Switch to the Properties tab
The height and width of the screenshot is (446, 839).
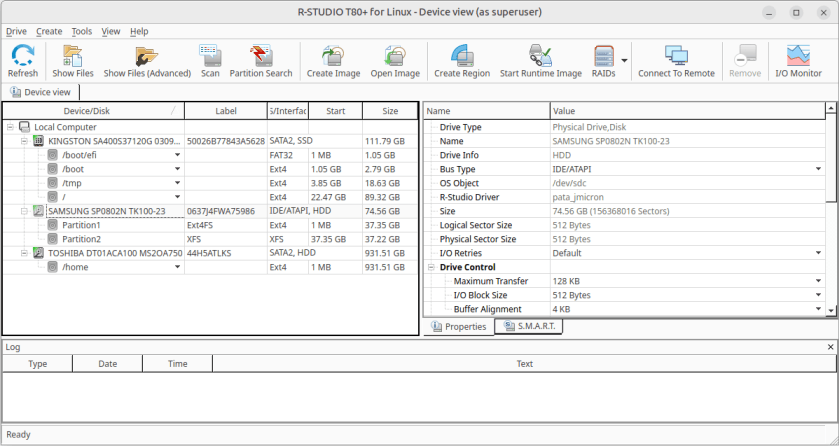pos(459,327)
